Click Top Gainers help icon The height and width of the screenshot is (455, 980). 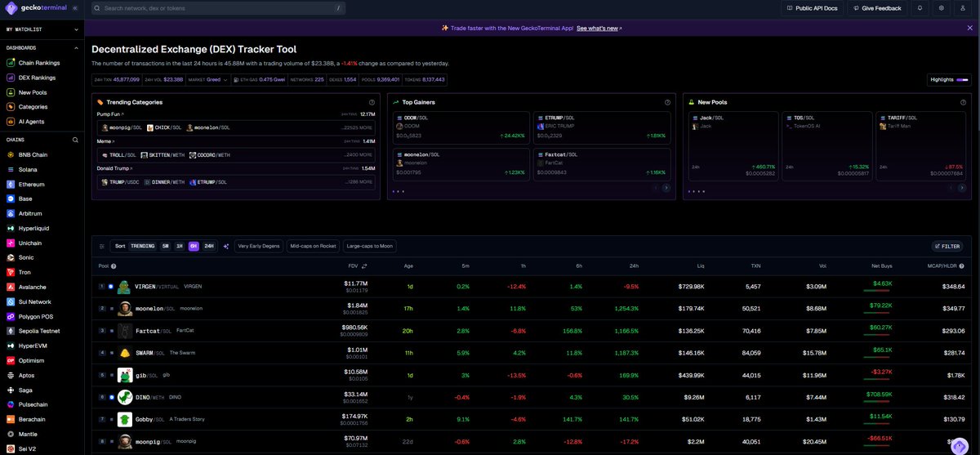(x=667, y=102)
